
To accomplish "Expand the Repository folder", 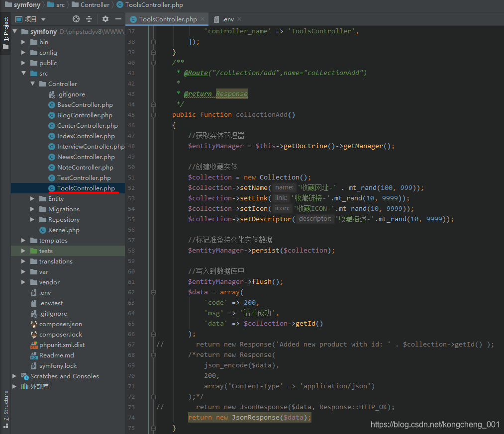I will click(32, 219).
